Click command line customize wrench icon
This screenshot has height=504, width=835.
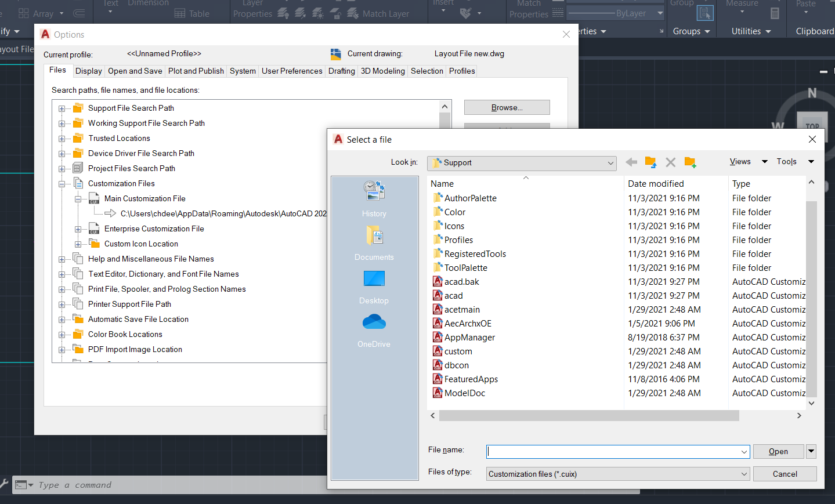click(x=4, y=484)
